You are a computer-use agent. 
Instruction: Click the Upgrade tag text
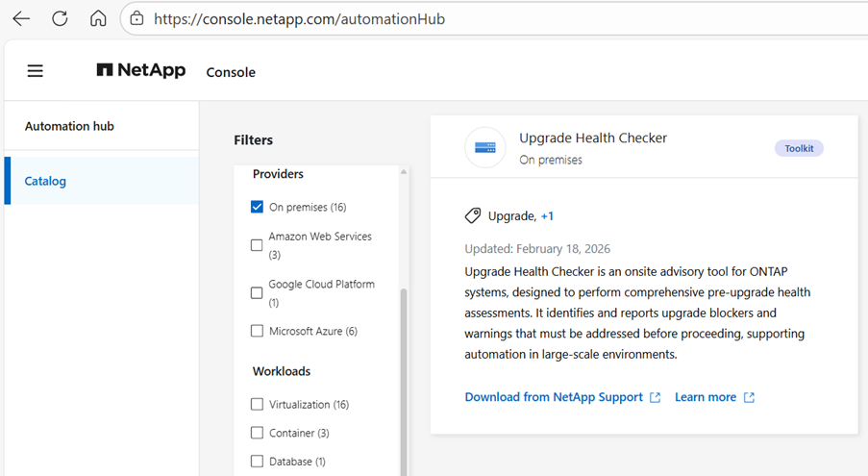coord(512,215)
